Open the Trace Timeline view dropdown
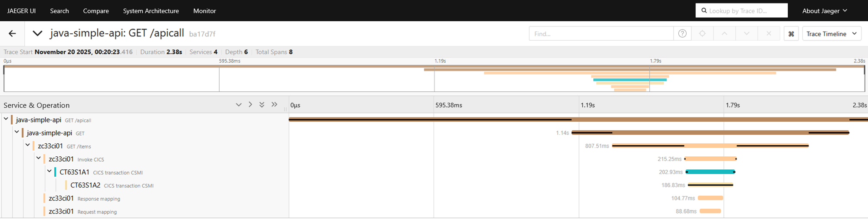The height and width of the screenshot is (220, 868). point(832,34)
